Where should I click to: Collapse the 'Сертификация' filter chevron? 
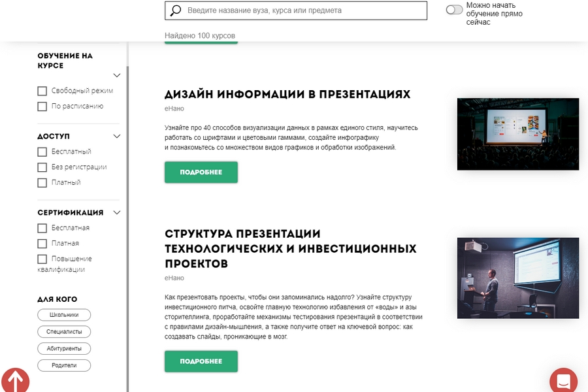point(117,213)
